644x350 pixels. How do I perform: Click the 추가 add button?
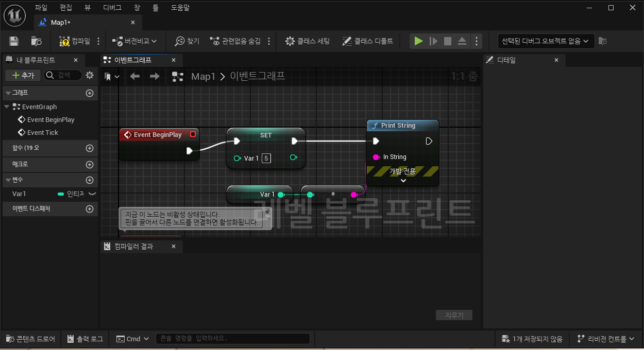[23, 75]
